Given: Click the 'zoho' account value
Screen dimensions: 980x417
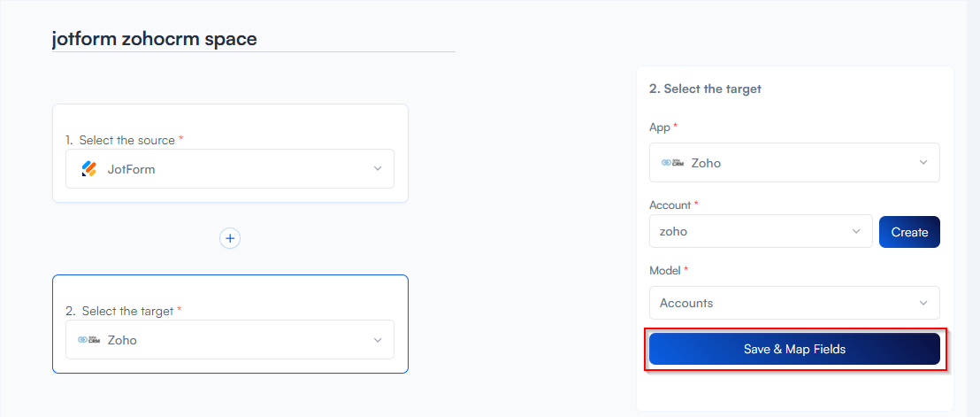Looking at the screenshot, I should pyautogui.click(x=674, y=232).
